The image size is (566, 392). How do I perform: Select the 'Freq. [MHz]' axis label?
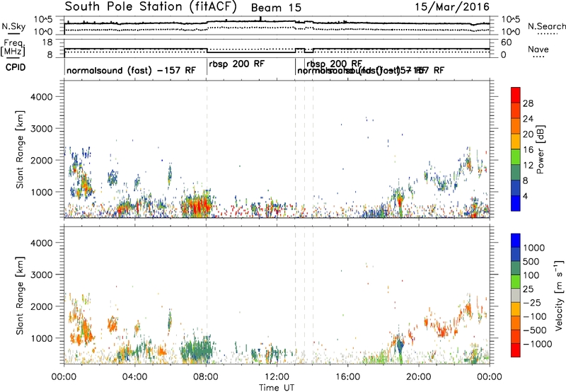click(x=13, y=48)
